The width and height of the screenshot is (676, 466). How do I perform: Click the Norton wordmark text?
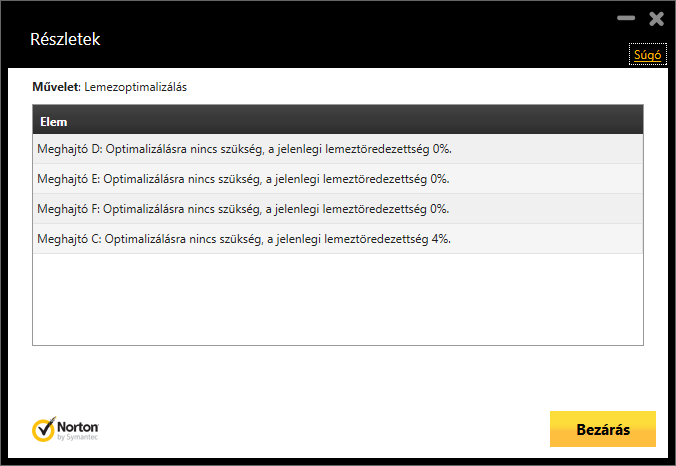[78, 425]
